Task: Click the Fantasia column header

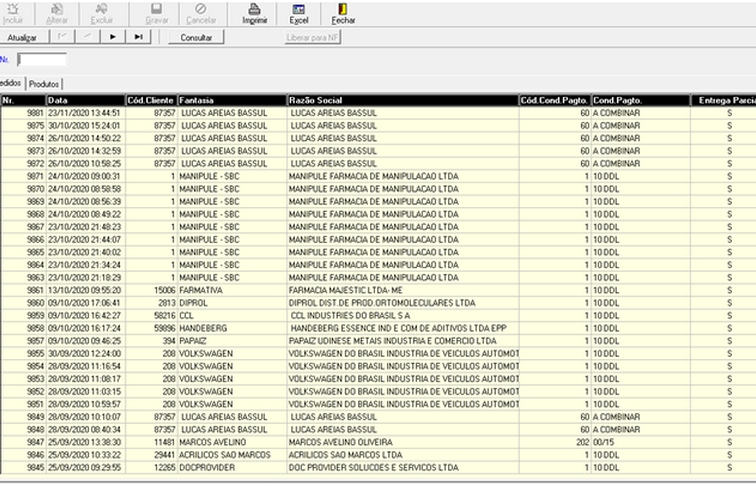Action: [232, 100]
